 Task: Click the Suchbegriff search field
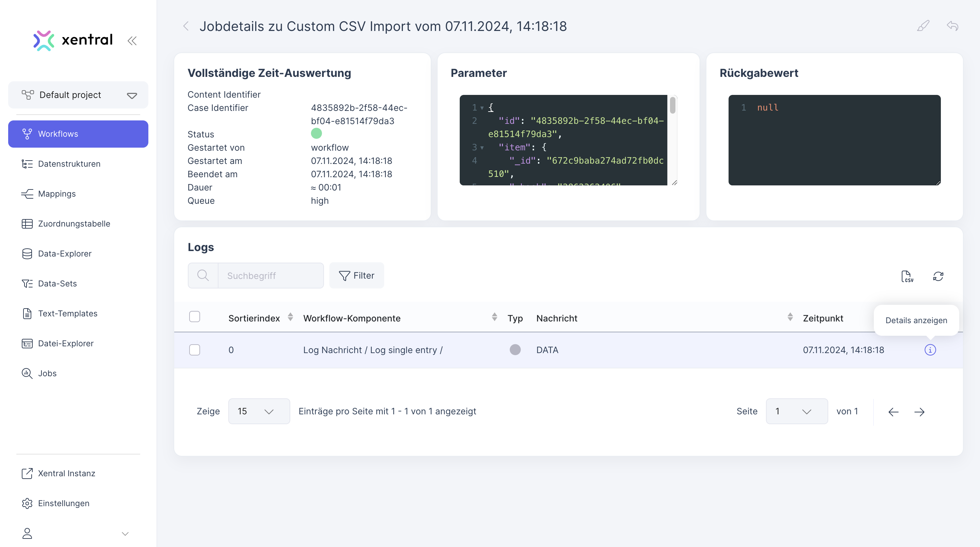270,276
